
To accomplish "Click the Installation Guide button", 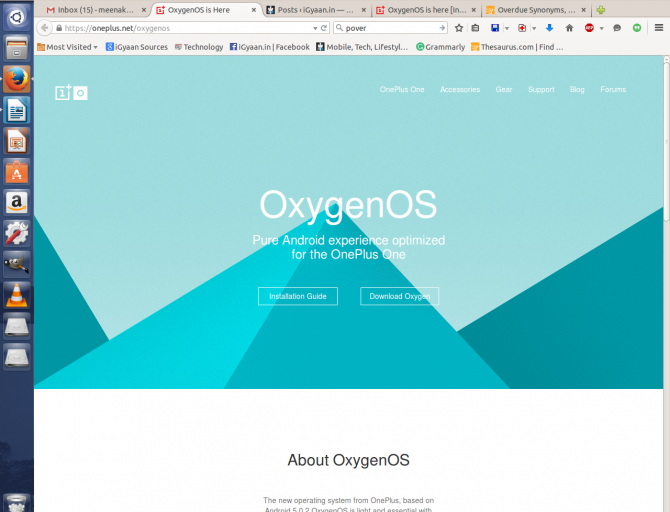I will pyautogui.click(x=297, y=296).
